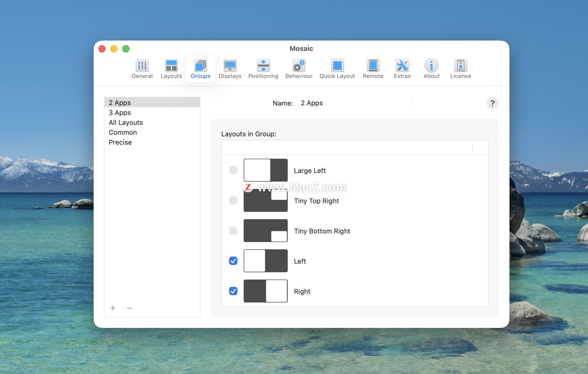588x374 pixels.
Task: Switch to the Displays pane
Action: (230, 69)
